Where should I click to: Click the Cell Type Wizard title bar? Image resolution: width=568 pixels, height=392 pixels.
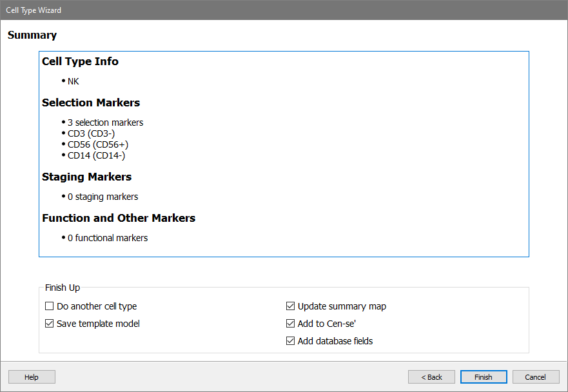coord(284,10)
